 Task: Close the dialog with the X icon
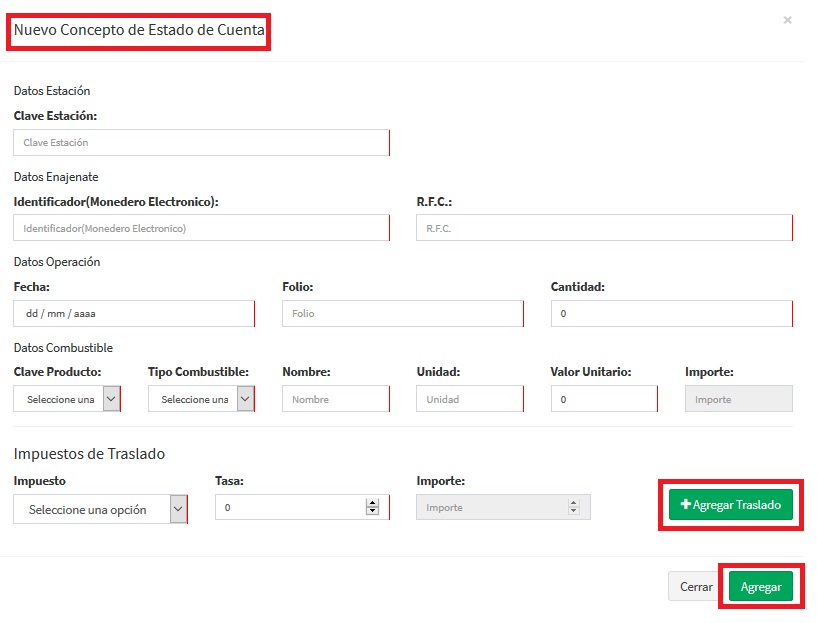(x=787, y=20)
